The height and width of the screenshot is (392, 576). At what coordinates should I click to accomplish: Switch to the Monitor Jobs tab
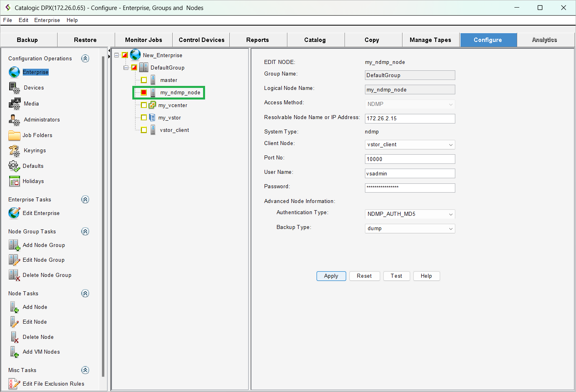(144, 40)
